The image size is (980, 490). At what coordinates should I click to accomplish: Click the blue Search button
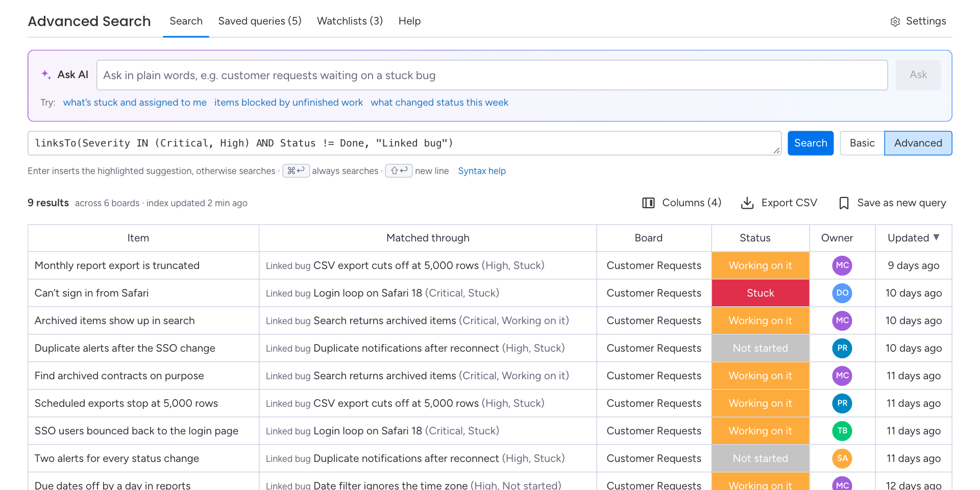point(811,143)
